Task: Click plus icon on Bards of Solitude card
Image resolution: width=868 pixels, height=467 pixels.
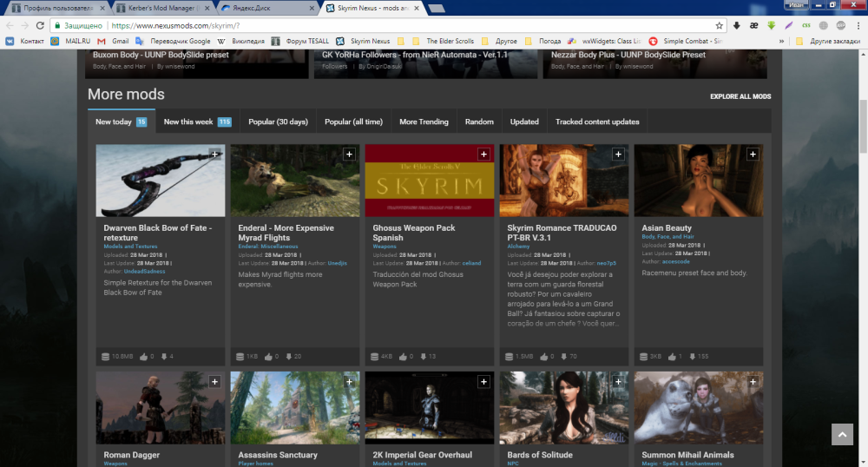Action: [x=618, y=382]
